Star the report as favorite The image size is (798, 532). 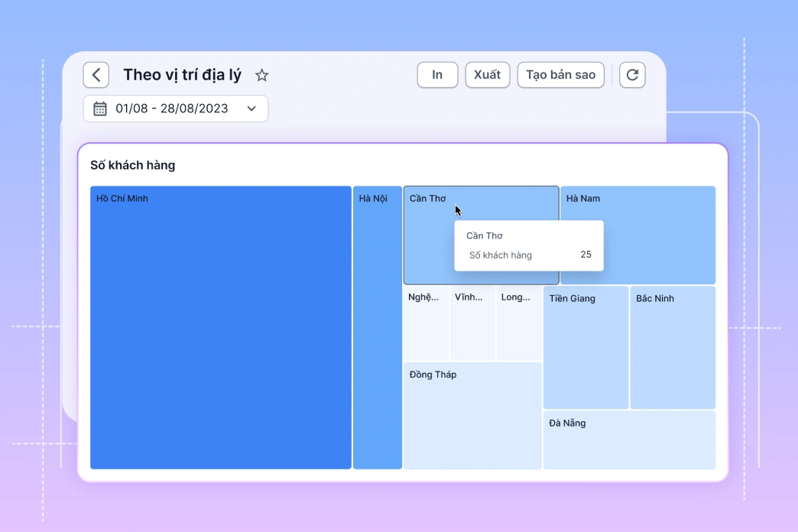[262, 75]
